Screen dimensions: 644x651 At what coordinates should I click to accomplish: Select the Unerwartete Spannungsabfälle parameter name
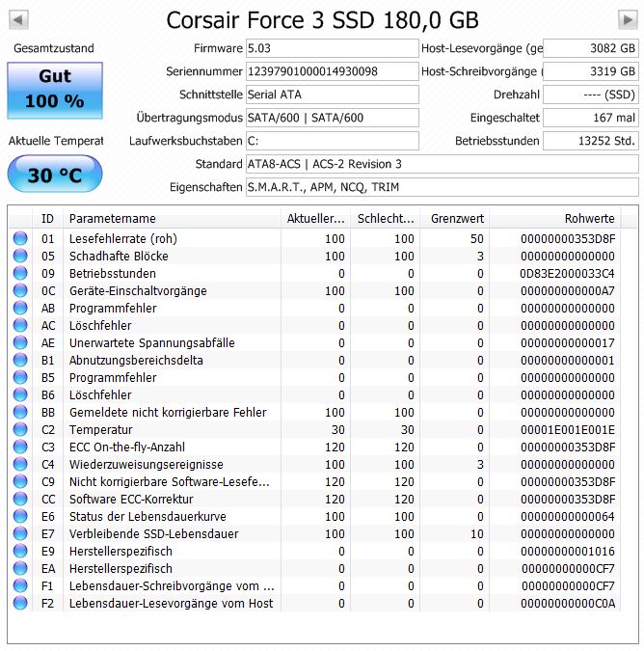coord(152,343)
